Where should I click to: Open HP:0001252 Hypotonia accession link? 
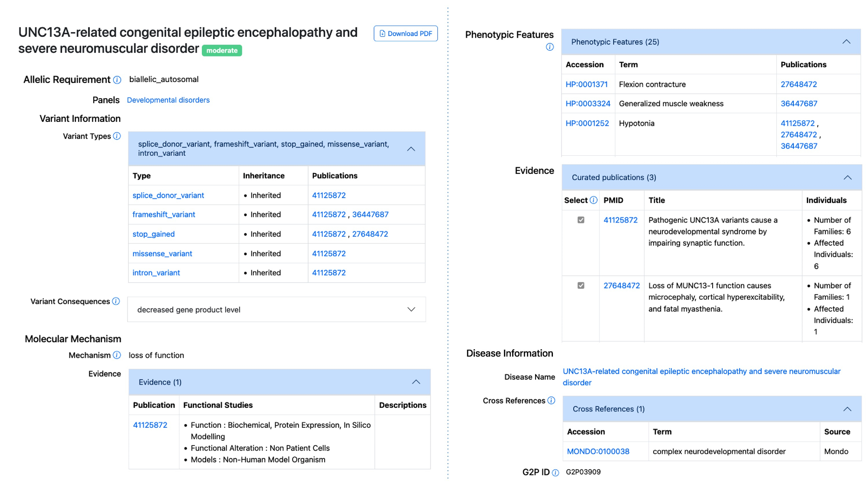coord(587,124)
